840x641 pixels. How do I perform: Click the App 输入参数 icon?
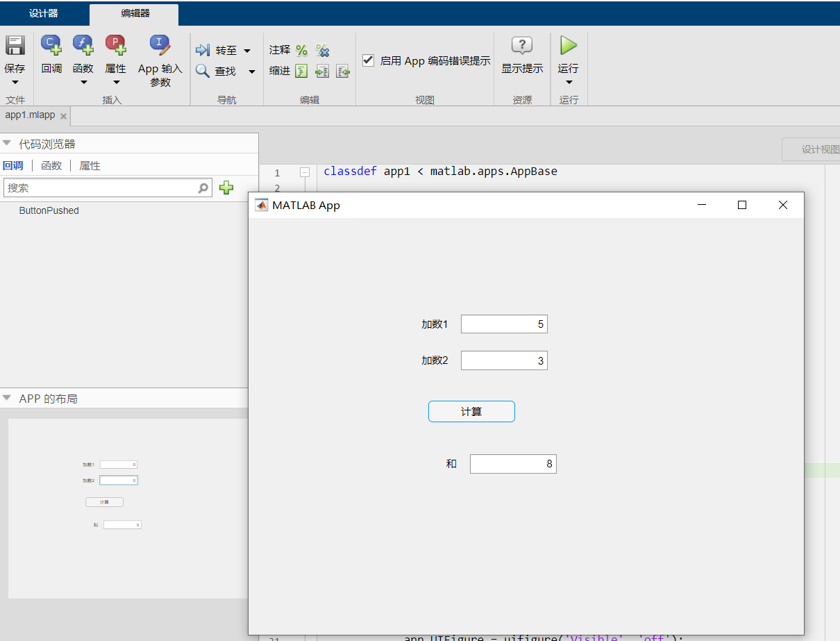(160, 45)
